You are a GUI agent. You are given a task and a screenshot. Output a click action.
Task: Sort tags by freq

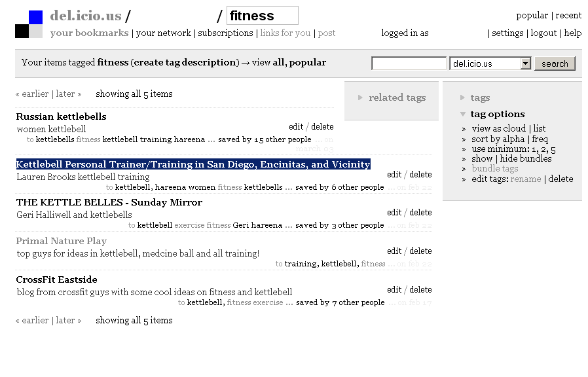pos(540,139)
